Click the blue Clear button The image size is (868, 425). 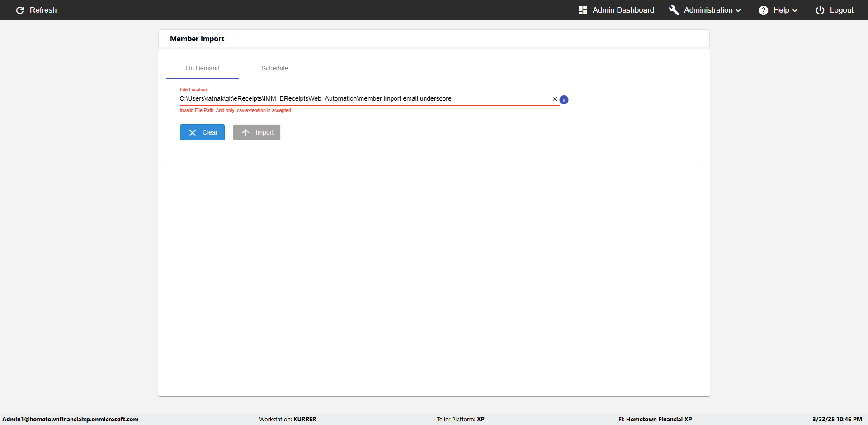coord(202,132)
